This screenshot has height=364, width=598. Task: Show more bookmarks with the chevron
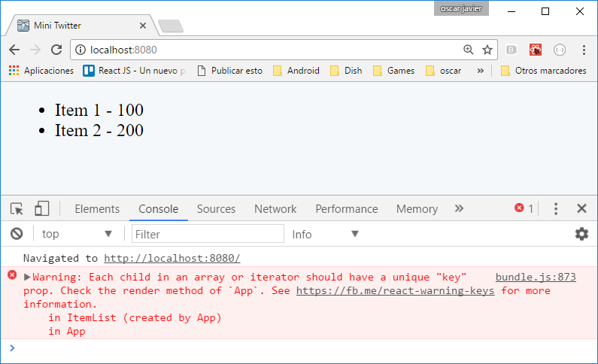click(481, 71)
